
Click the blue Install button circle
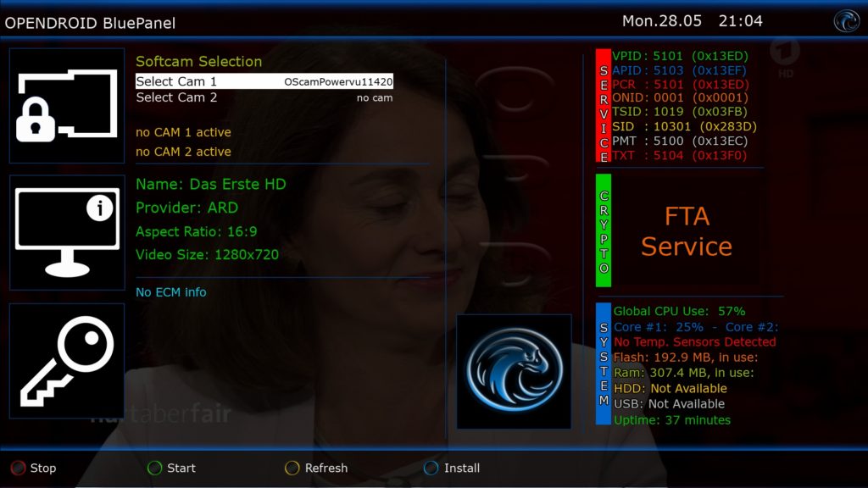tap(431, 468)
